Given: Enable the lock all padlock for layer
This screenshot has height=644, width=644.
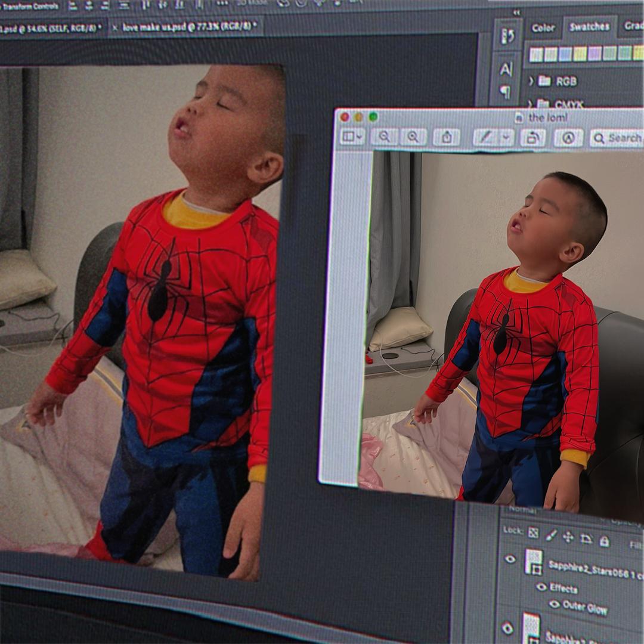Looking at the screenshot, I should click(x=604, y=541).
